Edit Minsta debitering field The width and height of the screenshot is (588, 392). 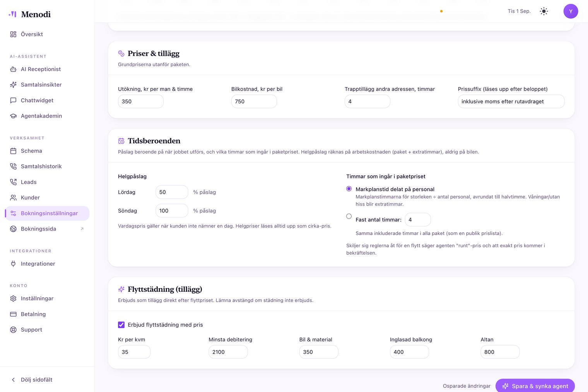[228, 352]
